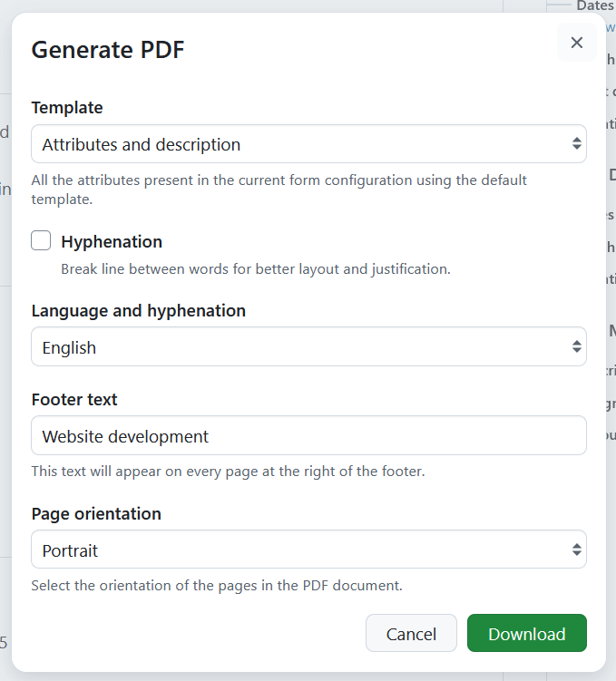Click the Language and hyphenation label

(138, 311)
